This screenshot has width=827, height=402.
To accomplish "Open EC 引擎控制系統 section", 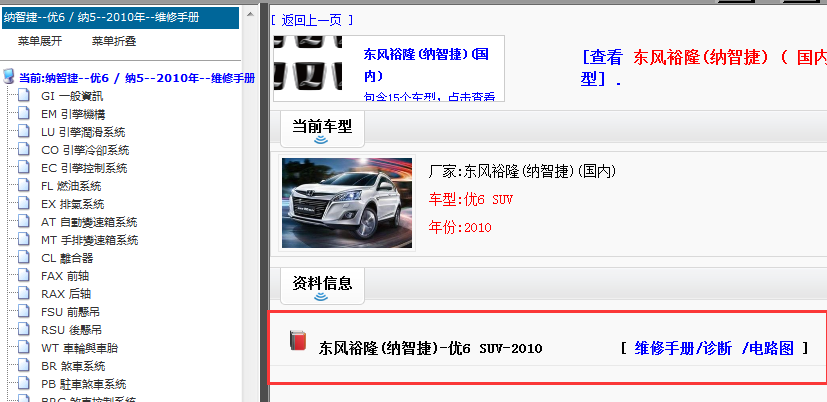I will pos(84,168).
